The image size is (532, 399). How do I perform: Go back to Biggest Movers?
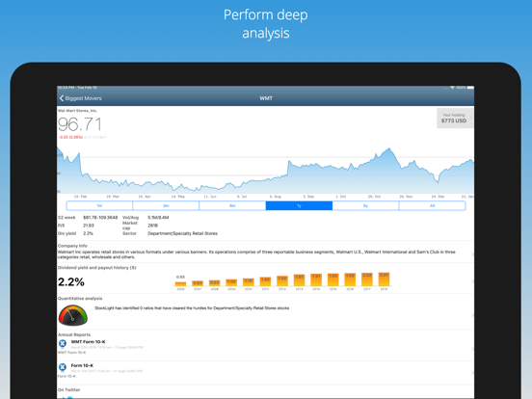pyautogui.click(x=80, y=98)
